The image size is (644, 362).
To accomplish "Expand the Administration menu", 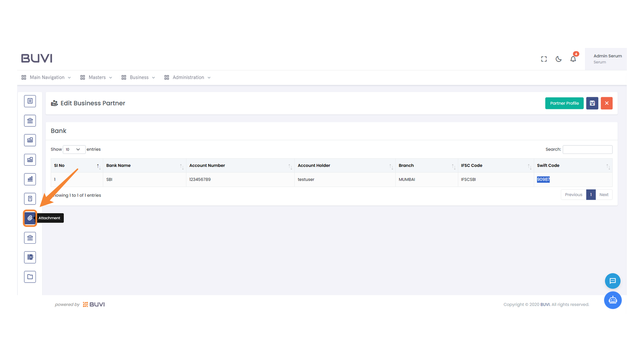I will pos(188,77).
